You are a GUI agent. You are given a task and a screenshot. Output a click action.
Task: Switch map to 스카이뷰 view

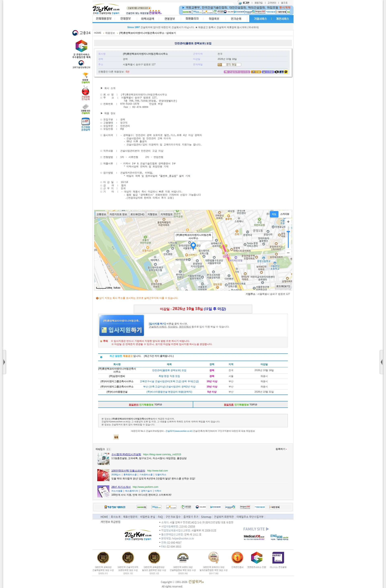(285, 214)
